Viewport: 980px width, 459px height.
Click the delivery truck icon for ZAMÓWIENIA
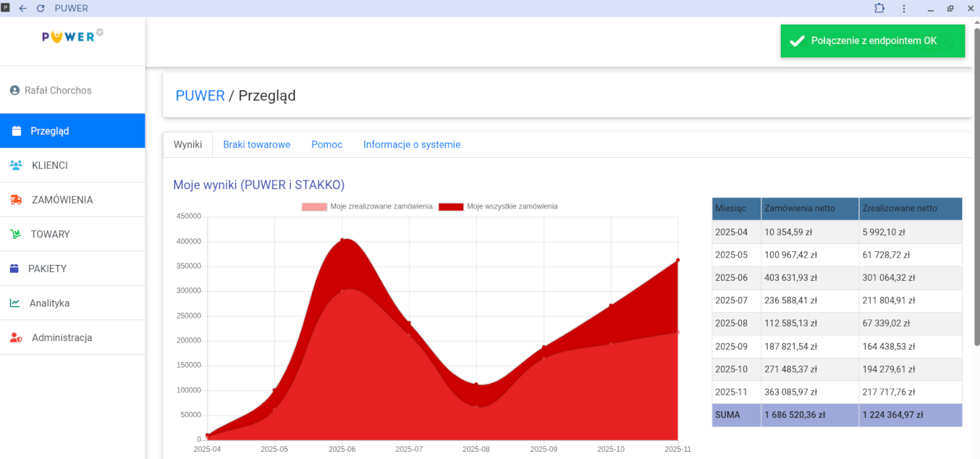pos(16,200)
